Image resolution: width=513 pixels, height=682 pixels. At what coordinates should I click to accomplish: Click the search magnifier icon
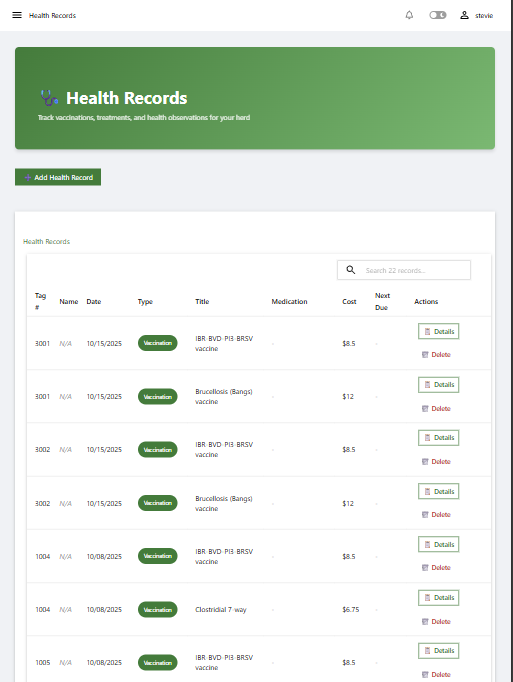(x=351, y=270)
